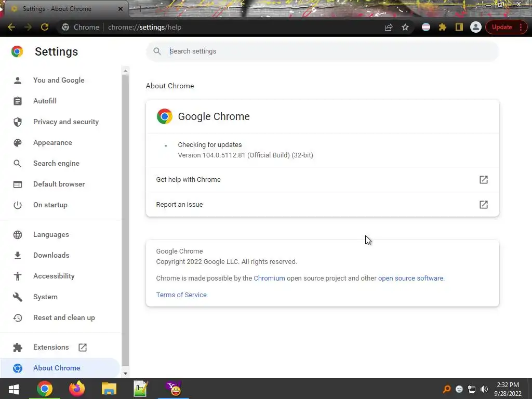Image resolution: width=532 pixels, height=399 pixels.
Task: Click the external link icon beside Extensions
Action: [83, 348]
